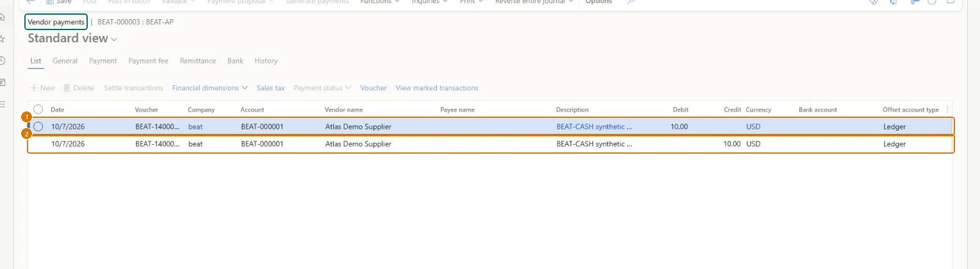Screen dimensions: 980x269
Task: Click Bank account cell in second row
Action: (838, 144)
